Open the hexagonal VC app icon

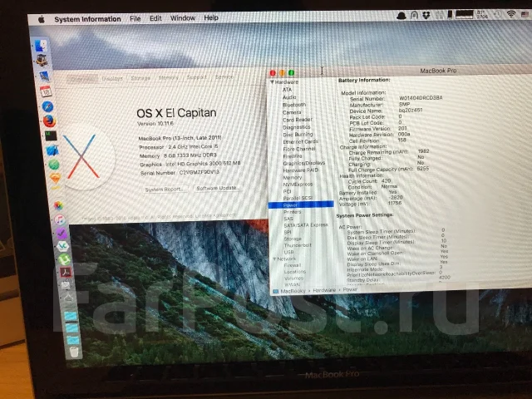[x=63, y=246]
